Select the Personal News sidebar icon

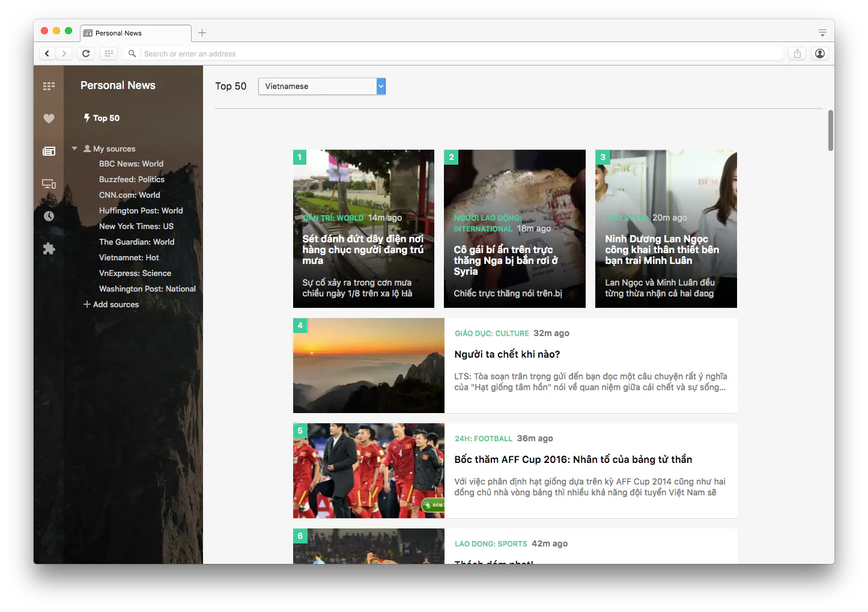[49, 151]
